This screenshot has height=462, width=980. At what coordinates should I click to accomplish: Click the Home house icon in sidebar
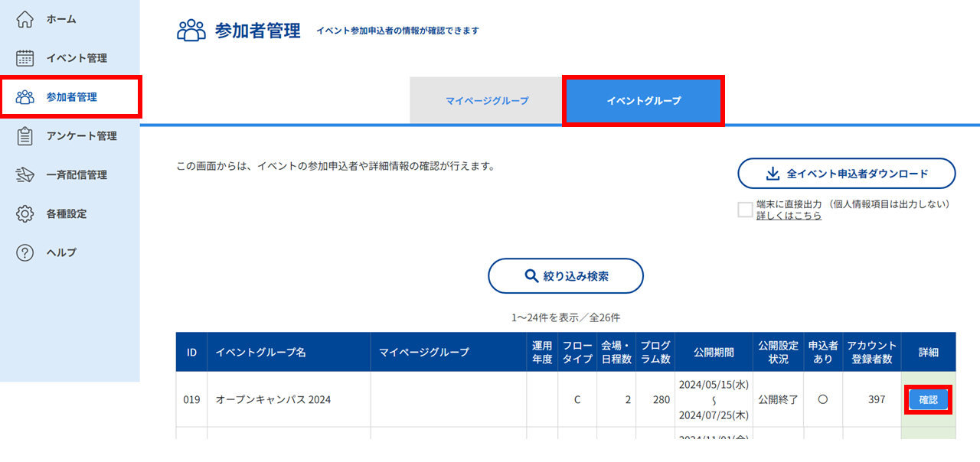(x=25, y=19)
